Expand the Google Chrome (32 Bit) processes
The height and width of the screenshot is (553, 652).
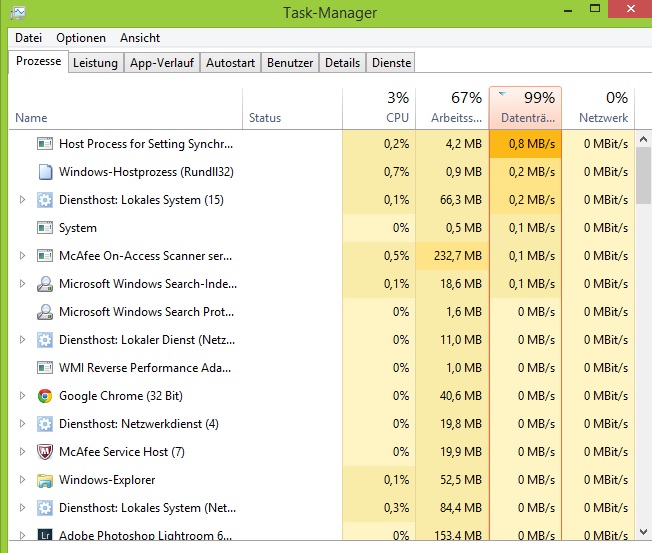tap(22, 396)
